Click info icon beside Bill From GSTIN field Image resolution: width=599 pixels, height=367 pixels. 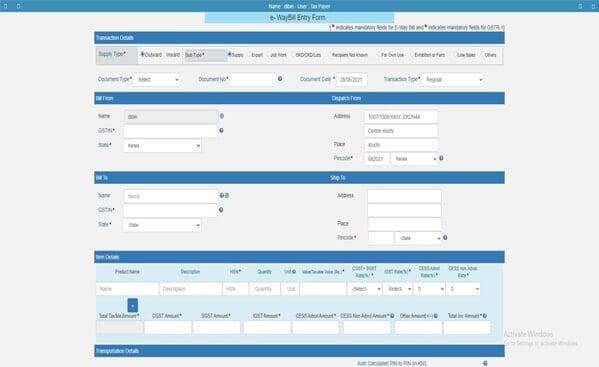tap(221, 131)
